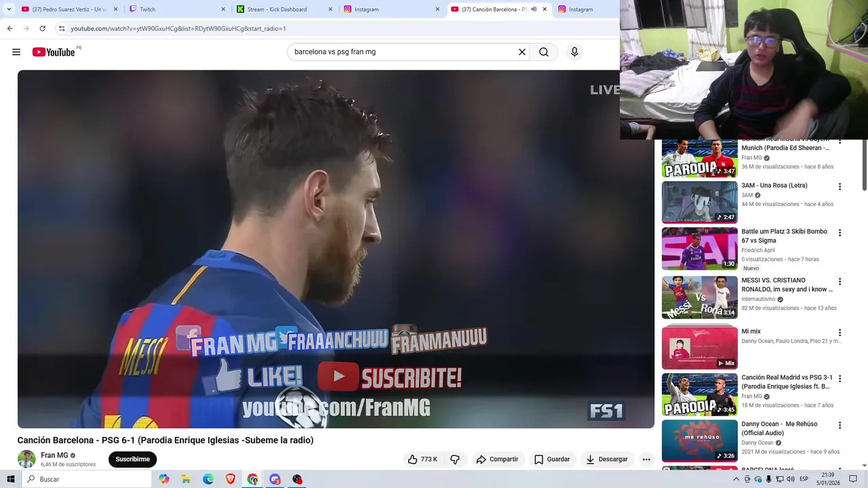Screen dimensions: 868x488
Task: Like the video (773 K)
Action: [x=422, y=459]
